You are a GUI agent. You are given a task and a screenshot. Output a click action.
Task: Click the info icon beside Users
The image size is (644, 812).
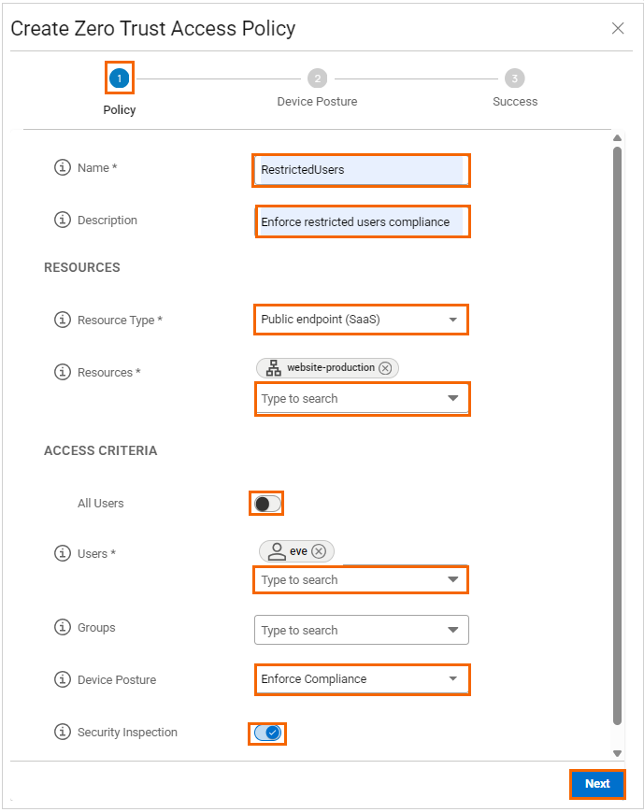(x=63, y=554)
